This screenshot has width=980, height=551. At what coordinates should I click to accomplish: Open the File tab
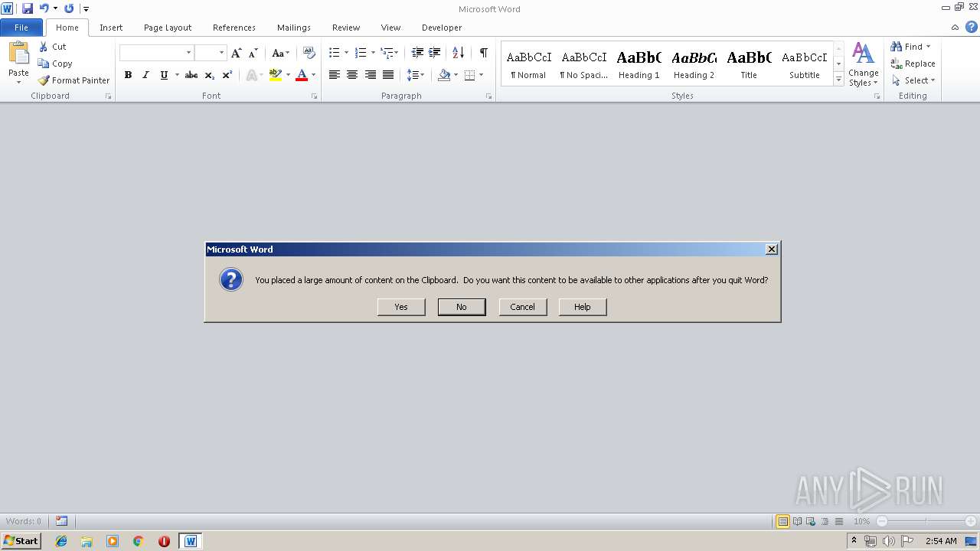(x=21, y=28)
